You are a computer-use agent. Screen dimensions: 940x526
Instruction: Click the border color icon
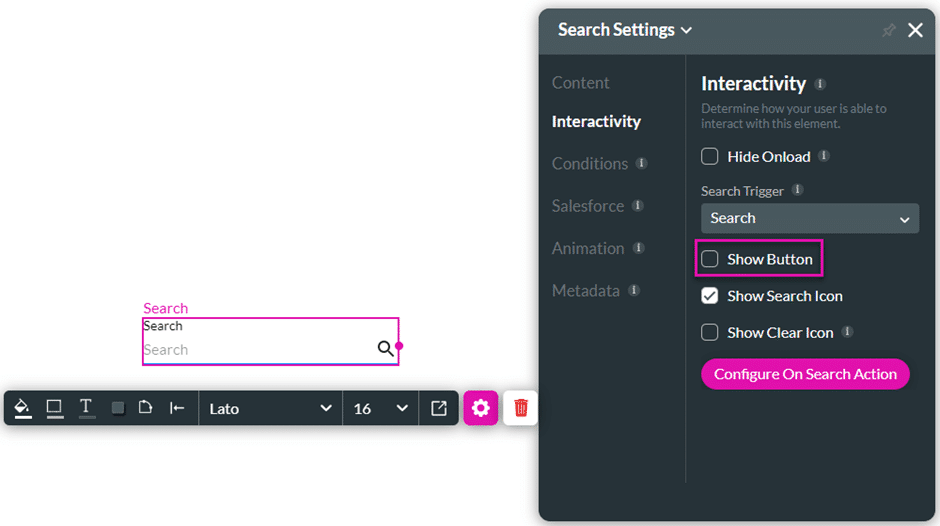pyautogui.click(x=55, y=408)
